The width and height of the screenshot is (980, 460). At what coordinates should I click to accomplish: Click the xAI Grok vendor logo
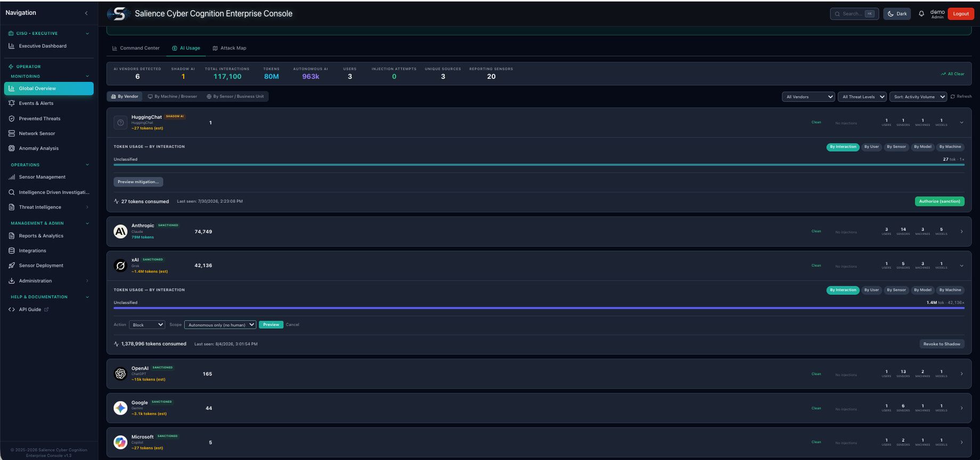(x=120, y=265)
